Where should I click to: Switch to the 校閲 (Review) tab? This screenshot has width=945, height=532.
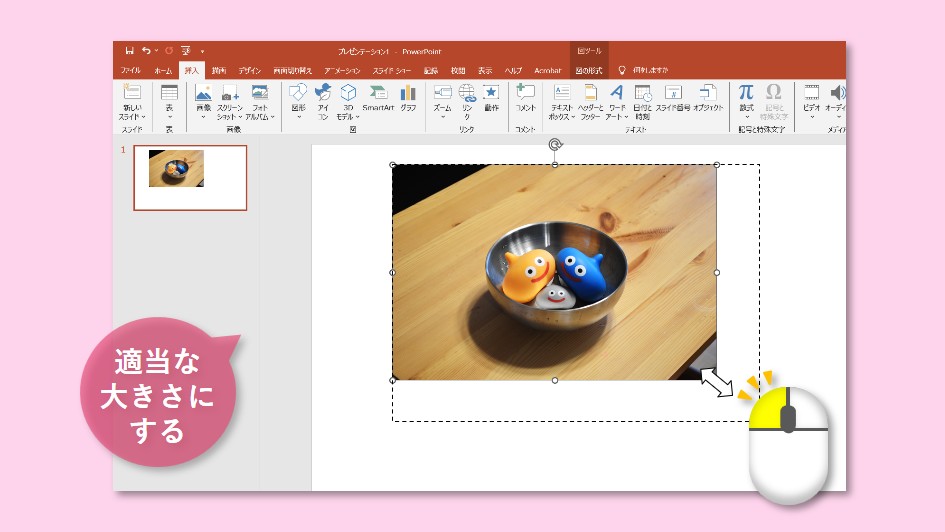click(x=458, y=70)
